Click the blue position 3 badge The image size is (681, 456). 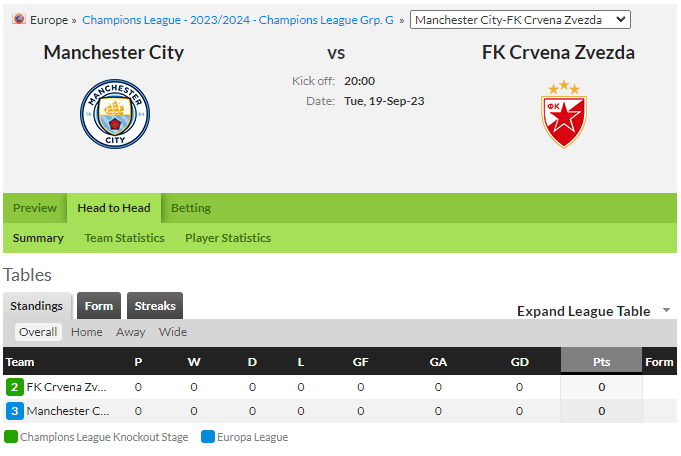(14, 411)
